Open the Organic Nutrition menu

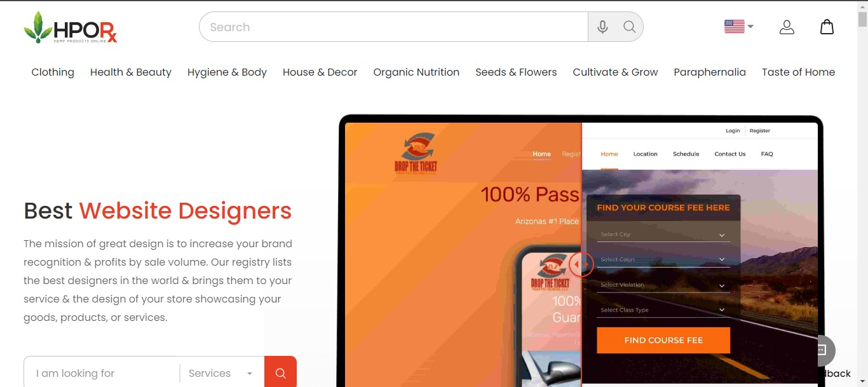[416, 72]
